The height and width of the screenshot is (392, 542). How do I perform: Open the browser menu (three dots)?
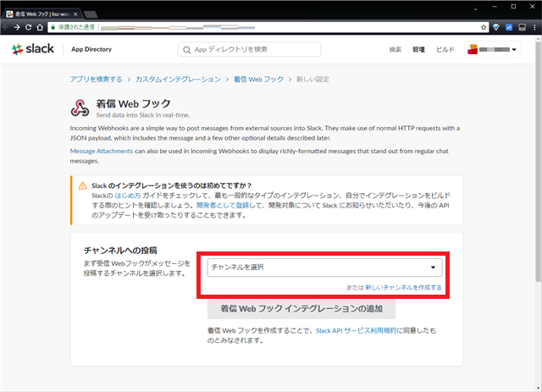534,27
